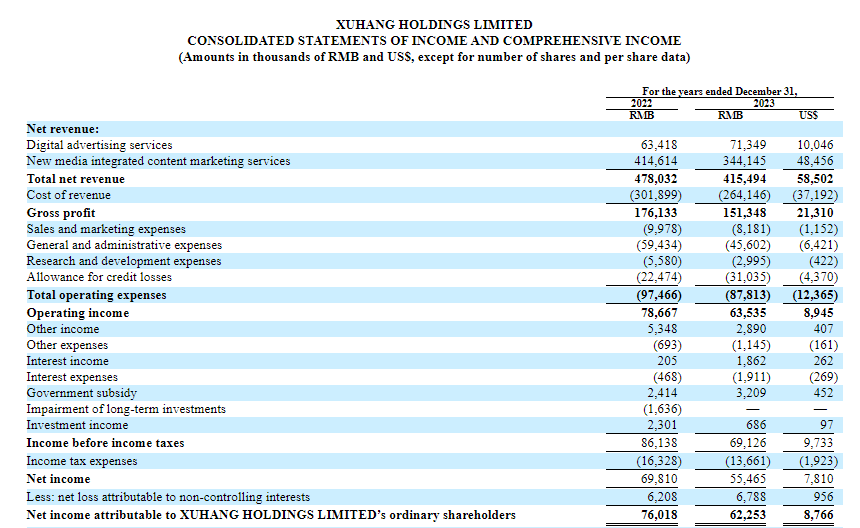The height and width of the screenshot is (528, 860).
Task: Select the value 2,301
Action: click(662, 425)
